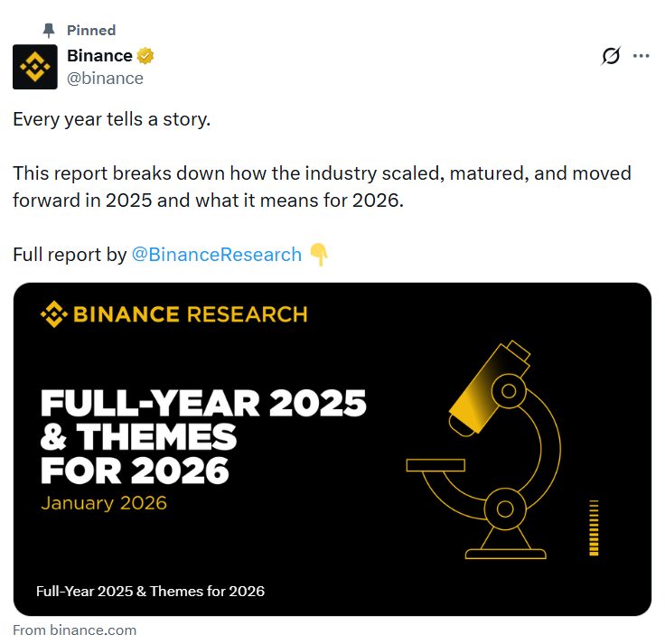Viewport: 665px width, 644px height.
Task: Click the "Full report by" text
Action: (x=70, y=255)
